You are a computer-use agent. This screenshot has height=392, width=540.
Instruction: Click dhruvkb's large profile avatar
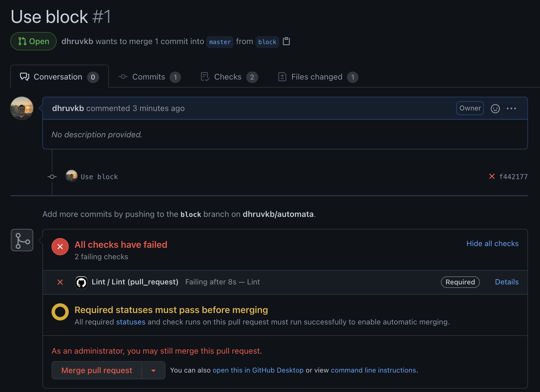22,108
